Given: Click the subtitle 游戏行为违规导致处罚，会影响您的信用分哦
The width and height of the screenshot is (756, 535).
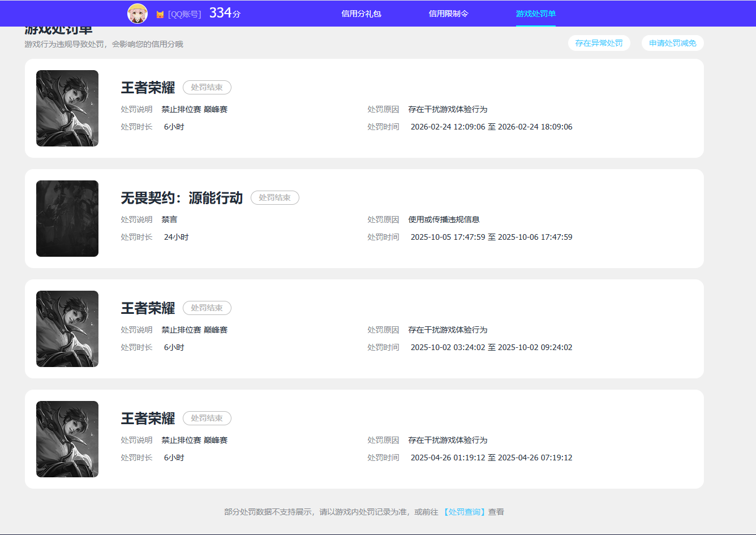Looking at the screenshot, I should pyautogui.click(x=104, y=44).
